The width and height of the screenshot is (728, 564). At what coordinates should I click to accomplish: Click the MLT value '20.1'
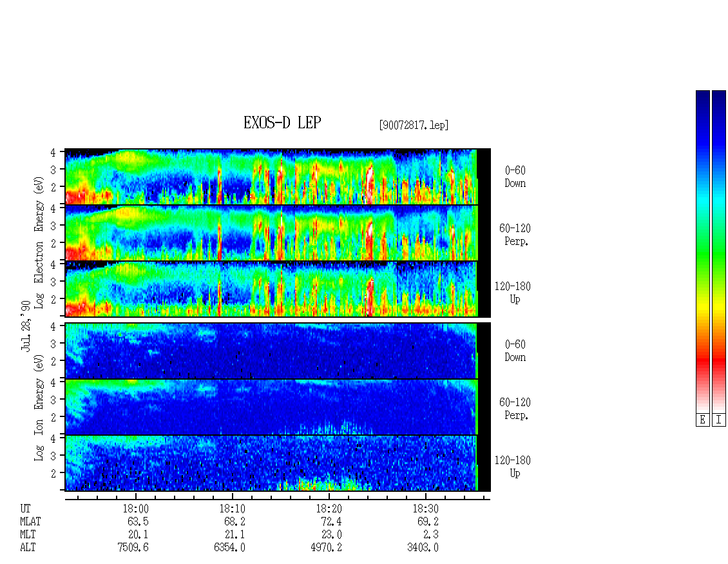click(x=138, y=535)
